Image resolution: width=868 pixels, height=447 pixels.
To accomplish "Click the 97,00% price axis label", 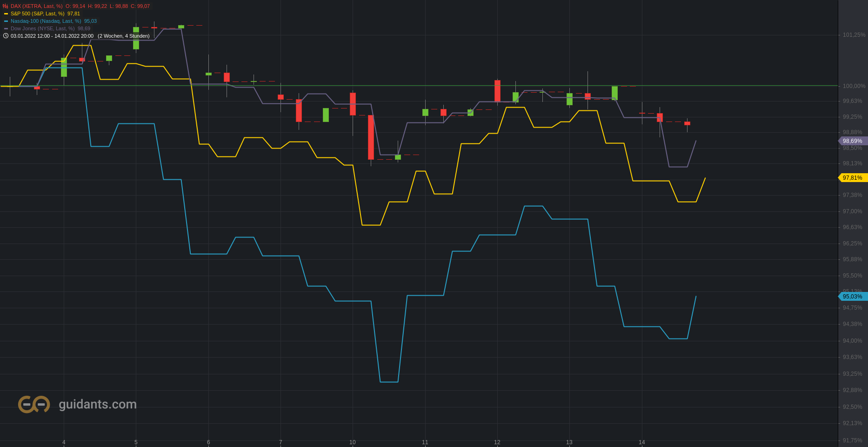I will tap(853, 211).
